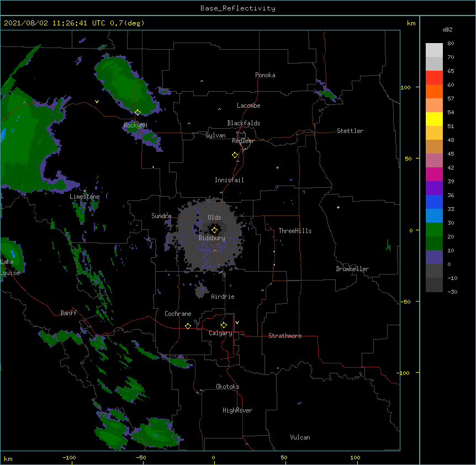Screen dimensions: 476x465
Task: Click the 45 value in the dBZ legend
Action: pos(451,154)
